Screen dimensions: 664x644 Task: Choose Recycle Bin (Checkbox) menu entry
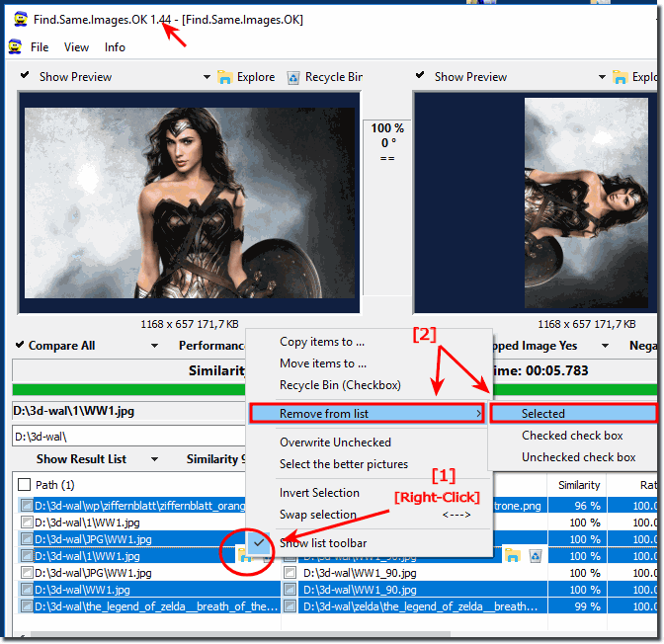[x=340, y=385]
